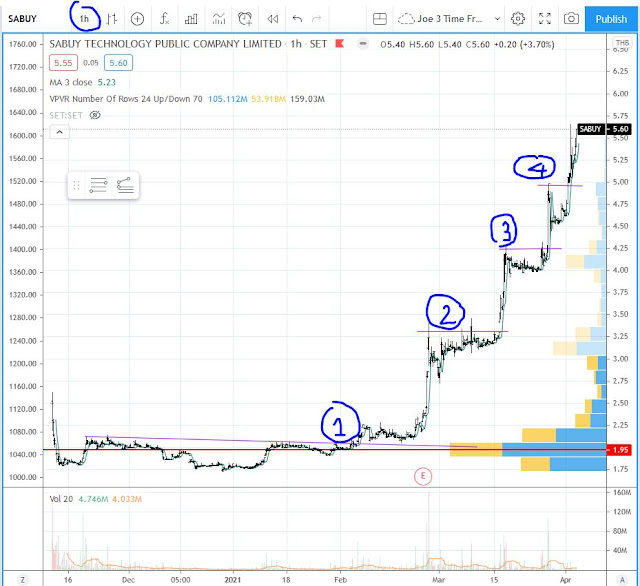Click the 4.746M volume value
Screen dimensions: 640x586
(93, 499)
